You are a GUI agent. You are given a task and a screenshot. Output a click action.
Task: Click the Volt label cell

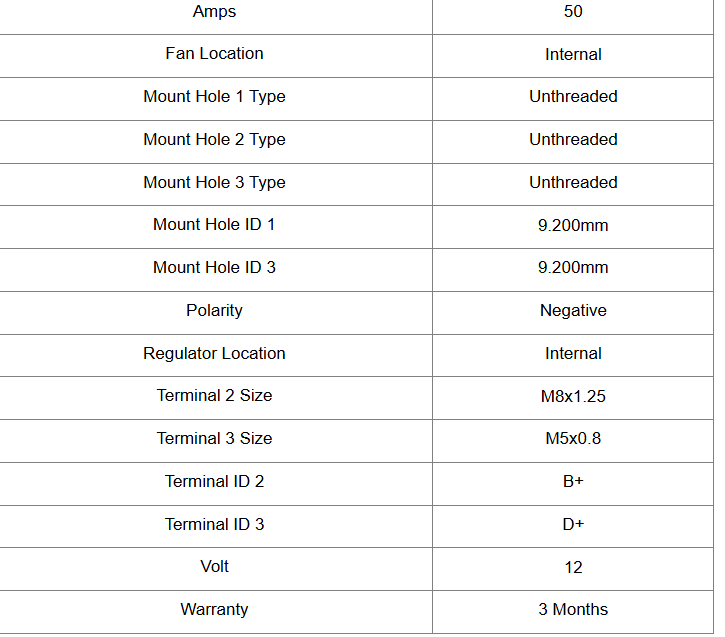click(214, 567)
